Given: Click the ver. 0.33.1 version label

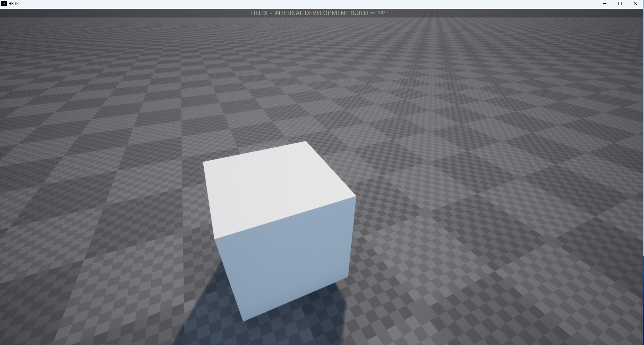Looking at the screenshot, I should [x=379, y=13].
